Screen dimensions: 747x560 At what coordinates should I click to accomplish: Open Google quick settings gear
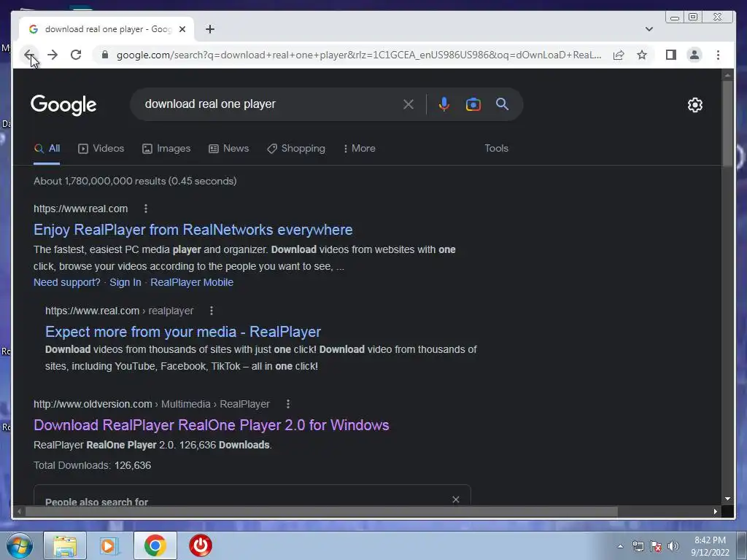point(695,105)
